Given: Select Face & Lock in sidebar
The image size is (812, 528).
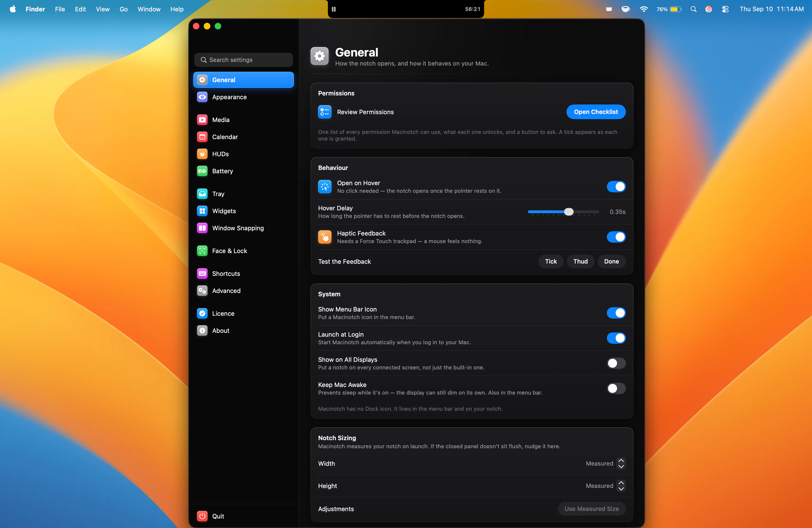Looking at the screenshot, I should 243,251.
